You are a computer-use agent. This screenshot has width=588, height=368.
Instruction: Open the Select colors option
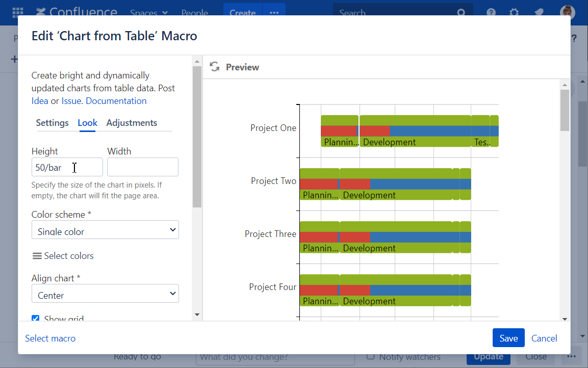(63, 256)
